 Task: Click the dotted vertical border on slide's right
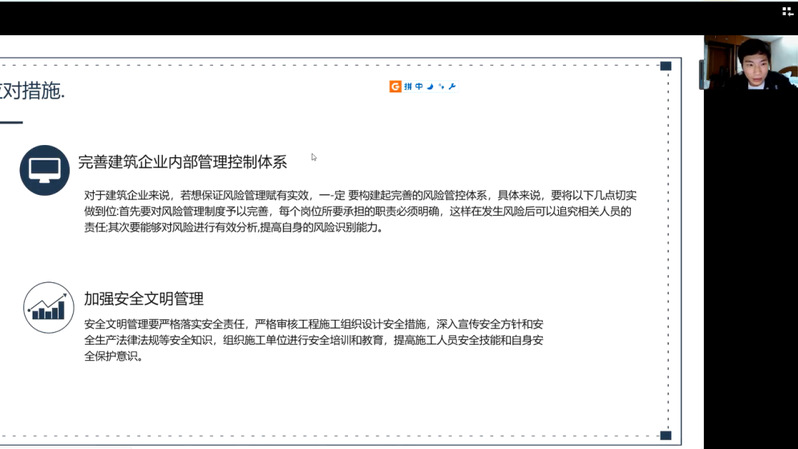point(668,250)
